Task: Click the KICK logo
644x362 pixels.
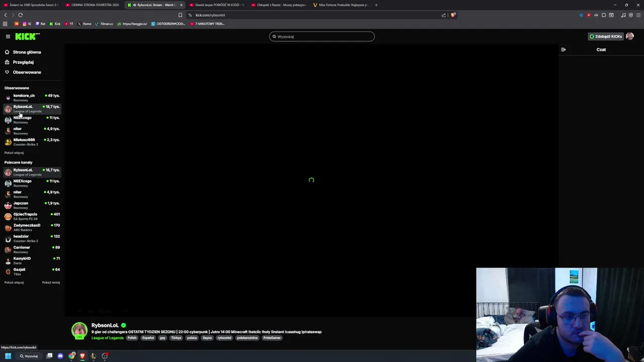Action: (x=27, y=36)
